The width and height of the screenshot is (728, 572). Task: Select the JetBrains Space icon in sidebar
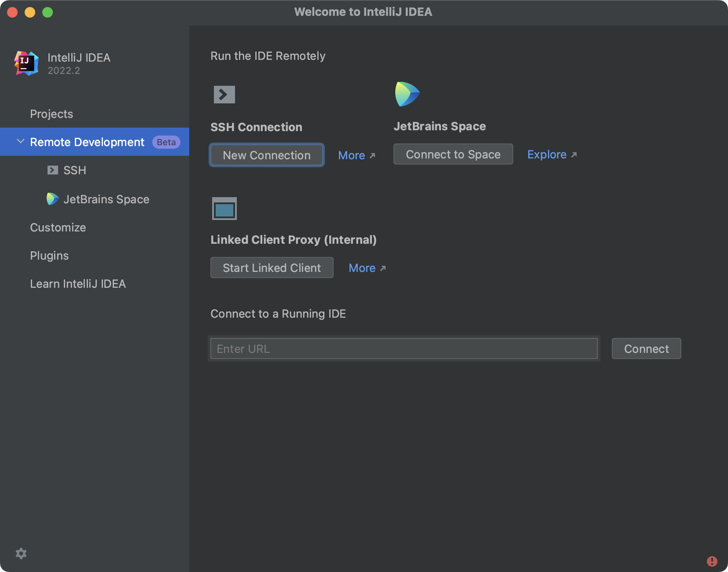pyautogui.click(x=53, y=199)
